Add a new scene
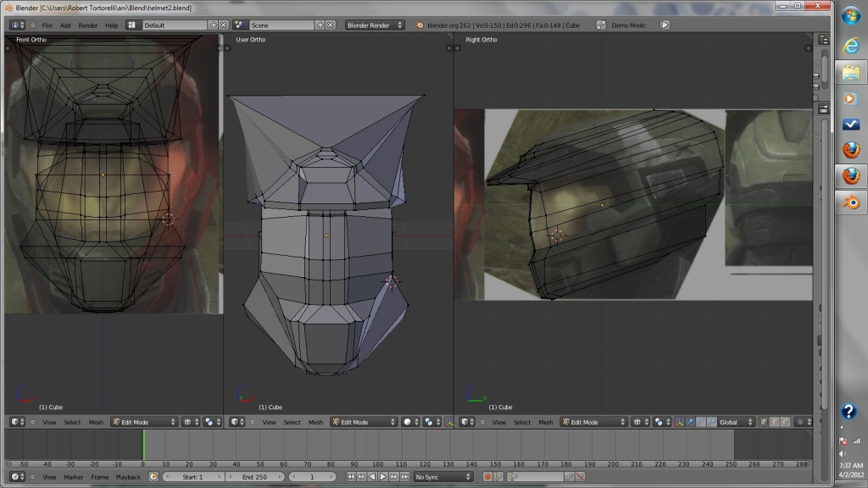Image resolution: width=868 pixels, height=488 pixels. (320, 25)
